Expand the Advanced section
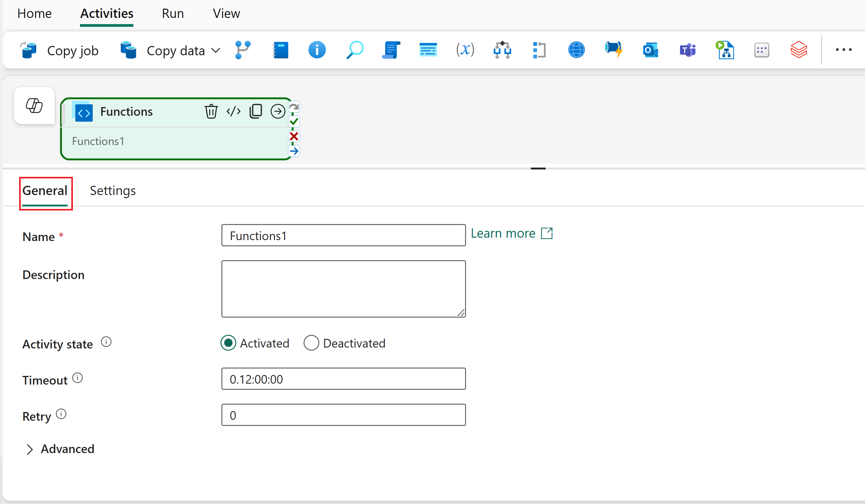The image size is (865, 504). pyautogui.click(x=30, y=449)
